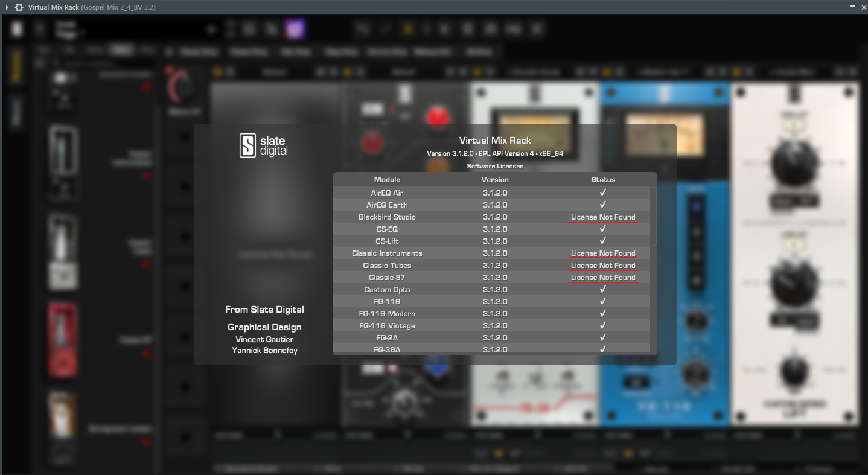Click the status checkmark for CS-Lift

coord(603,241)
